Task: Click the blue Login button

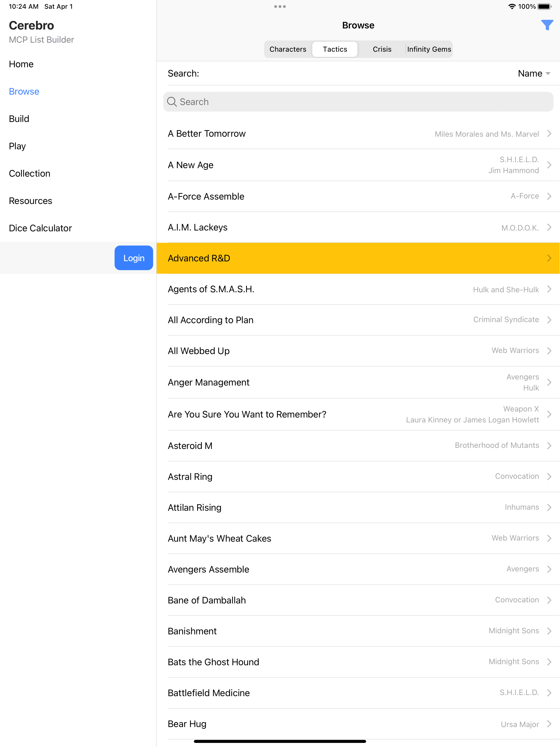Action: 134,258
